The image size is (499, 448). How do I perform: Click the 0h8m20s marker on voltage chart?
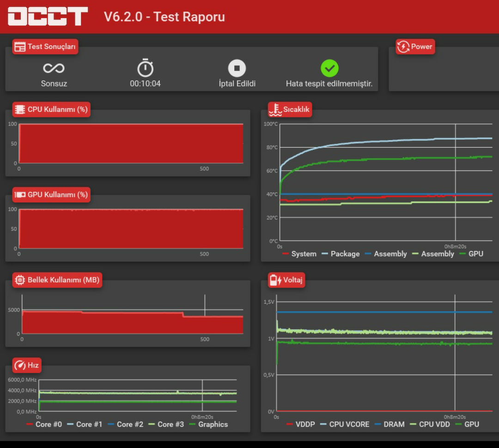click(455, 417)
